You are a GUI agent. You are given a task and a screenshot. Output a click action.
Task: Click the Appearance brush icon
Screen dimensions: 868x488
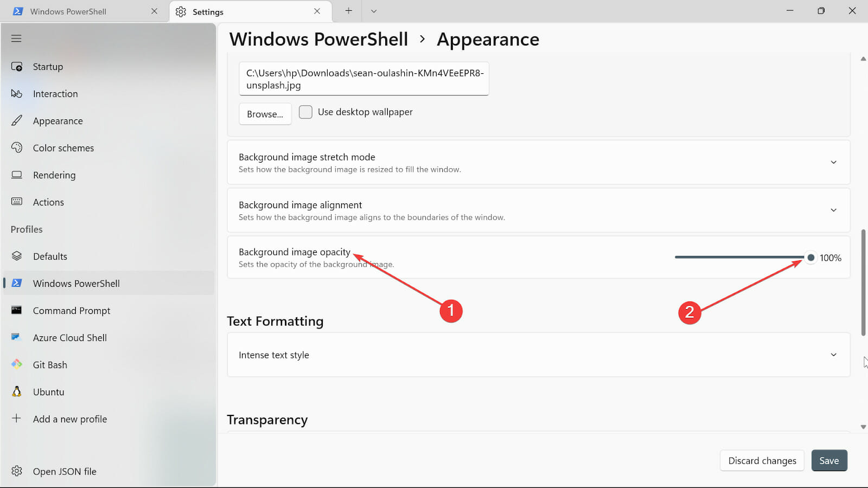point(17,120)
